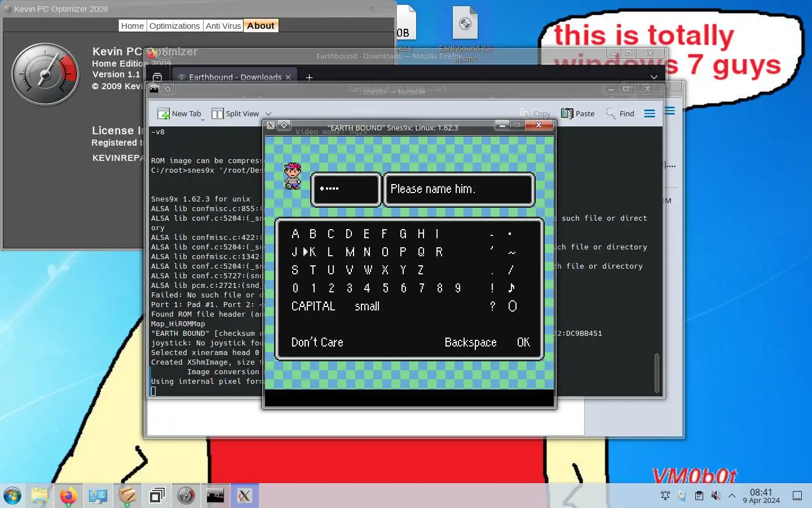This screenshot has height=508, width=812.
Task: Select the letter Z on the name keyboard
Action: click(421, 270)
